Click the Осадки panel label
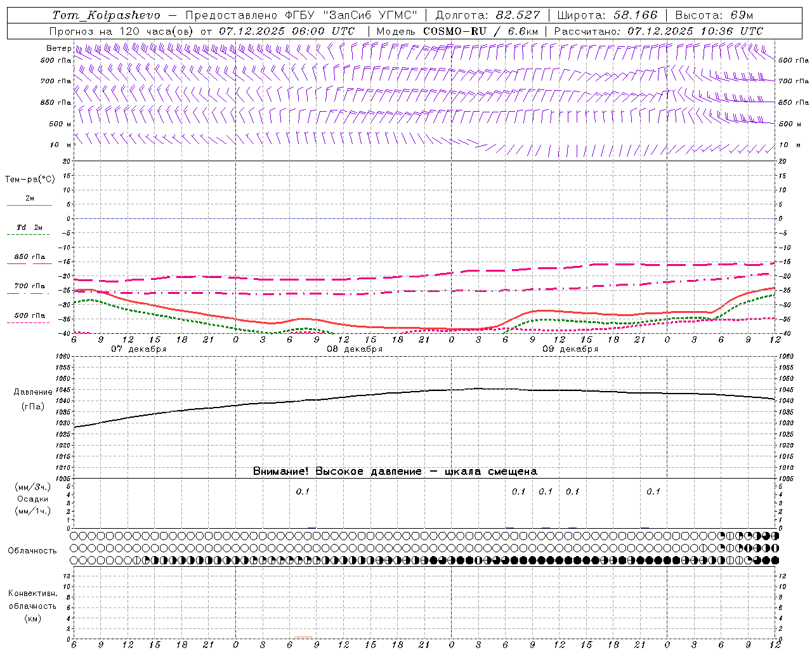This screenshot has width=812, height=650. coord(33,499)
